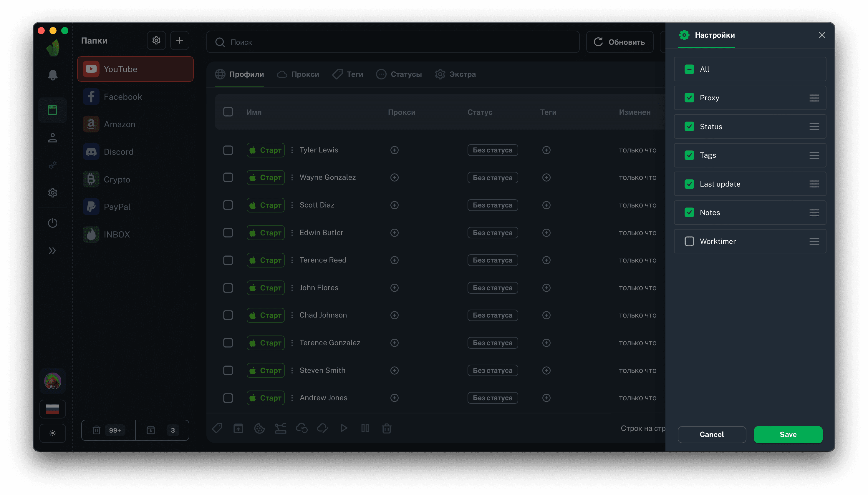Click the Поиск search field
The image size is (868, 495).
tap(393, 42)
